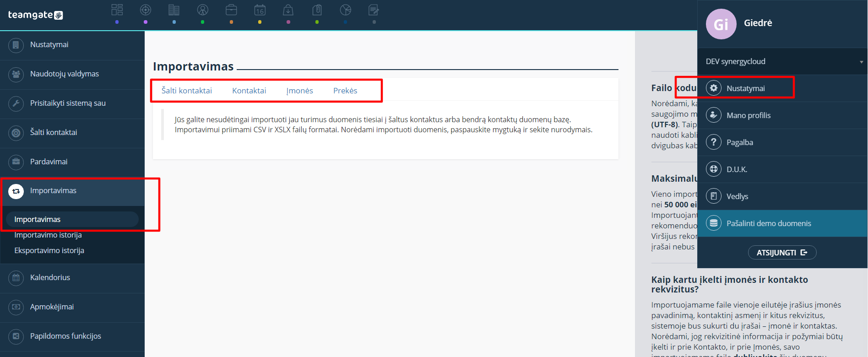Switch to the Įmonės import tab
This screenshot has height=357, width=868.
click(300, 91)
